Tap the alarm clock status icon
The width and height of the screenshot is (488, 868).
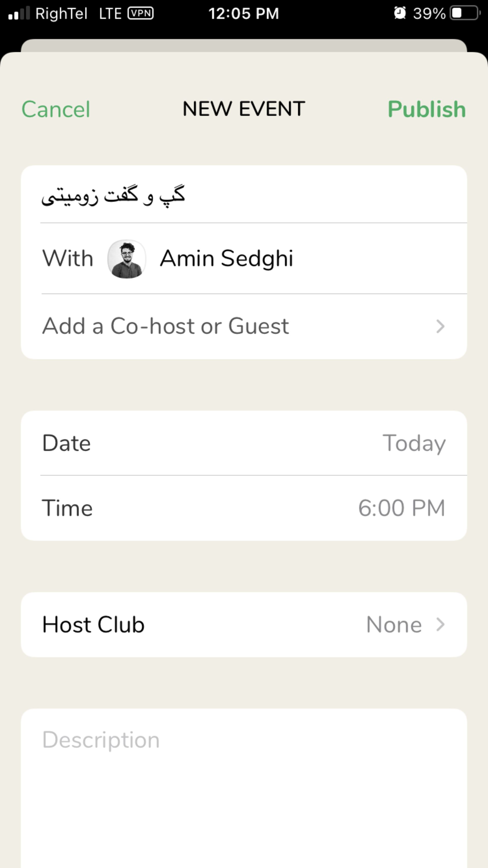[x=400, y=13]
